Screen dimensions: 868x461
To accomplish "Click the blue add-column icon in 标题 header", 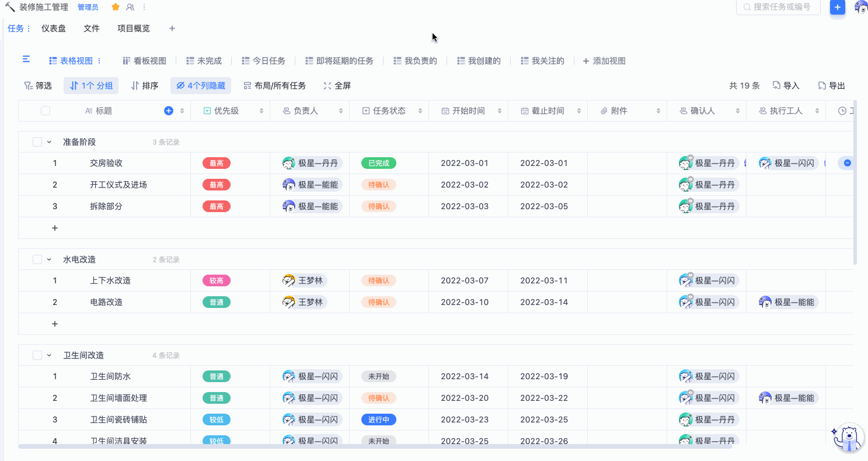I will tap(169, 111).
